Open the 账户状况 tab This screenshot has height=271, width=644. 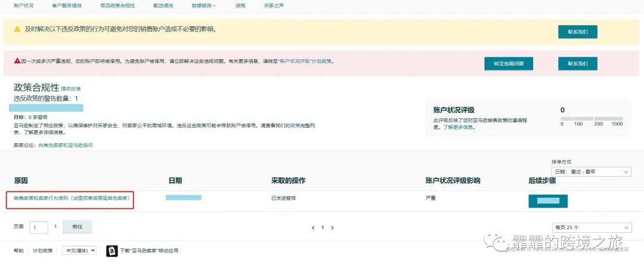point(23,6)
